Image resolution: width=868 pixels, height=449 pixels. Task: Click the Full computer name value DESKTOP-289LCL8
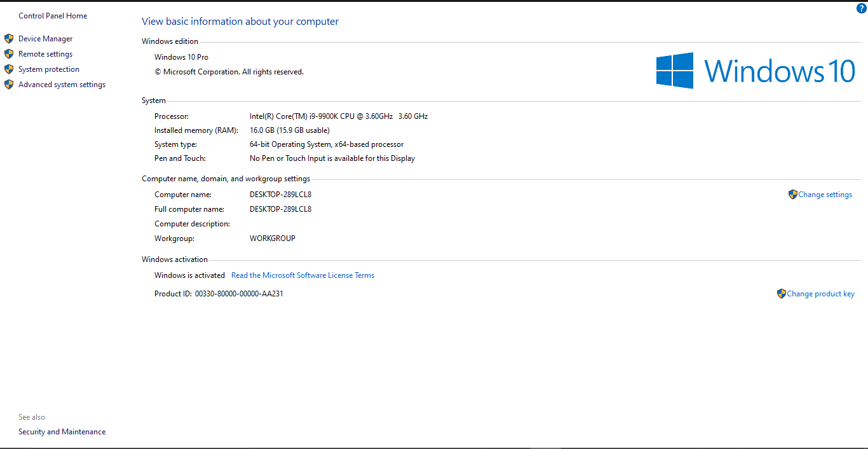(281, 209)
